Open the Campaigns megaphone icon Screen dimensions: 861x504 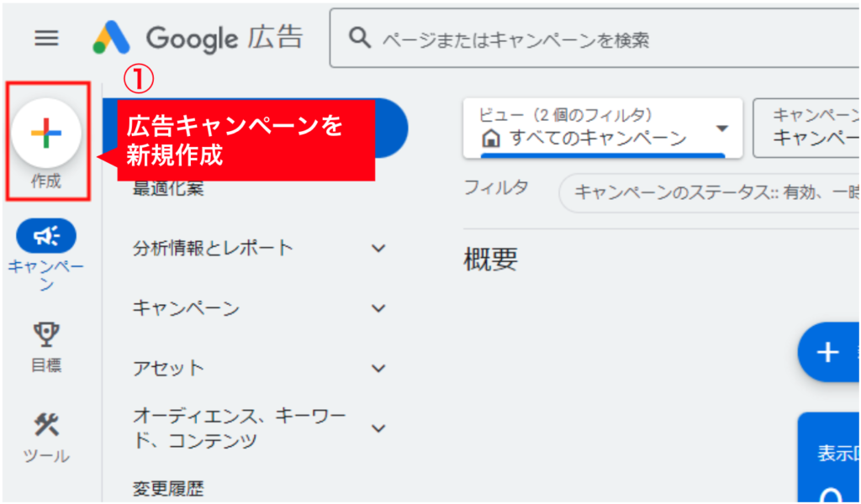tap(46, 238)
